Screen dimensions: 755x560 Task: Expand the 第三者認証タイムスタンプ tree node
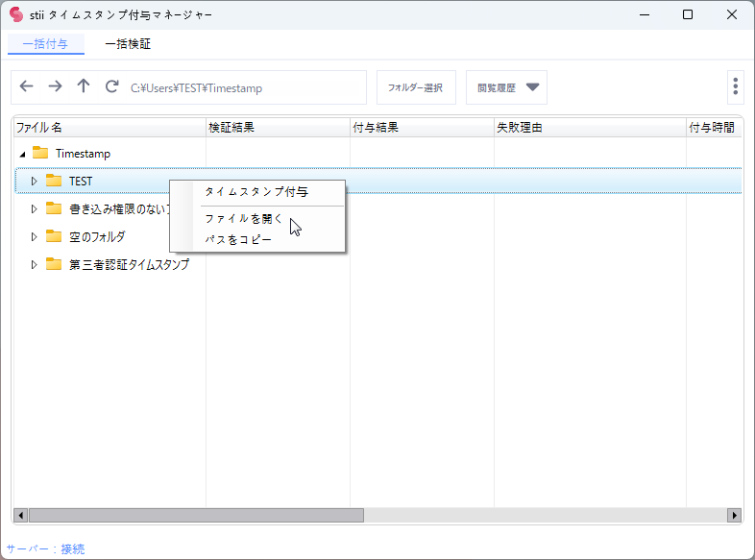point(34,264)
